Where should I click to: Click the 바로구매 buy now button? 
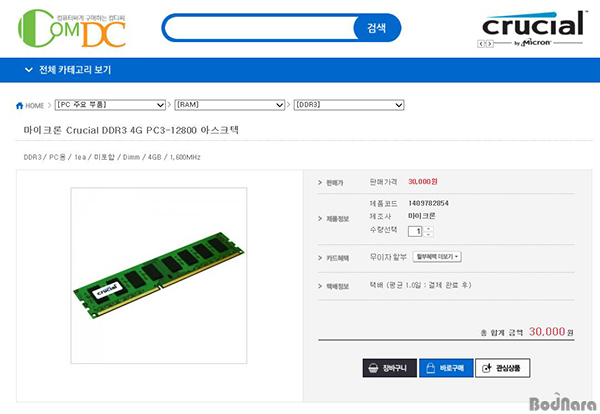pos(446,368)
